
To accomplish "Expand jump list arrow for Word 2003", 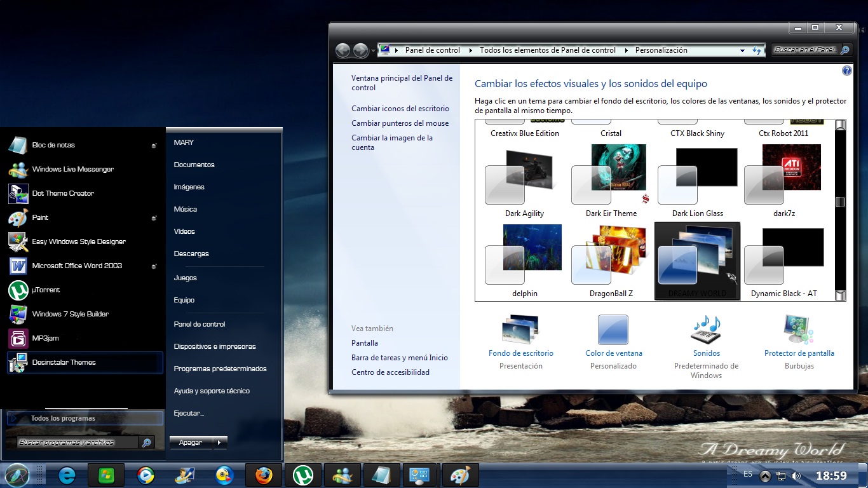I will (154, 266).
